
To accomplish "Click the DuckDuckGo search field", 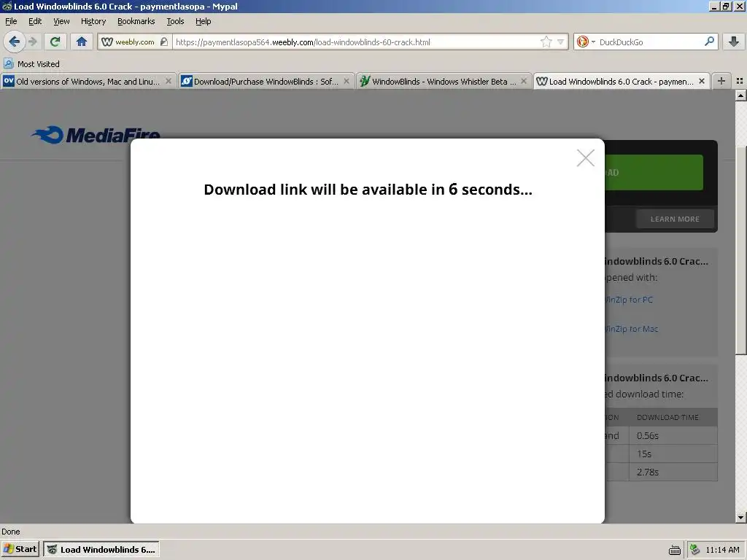I will coord(650,42).
